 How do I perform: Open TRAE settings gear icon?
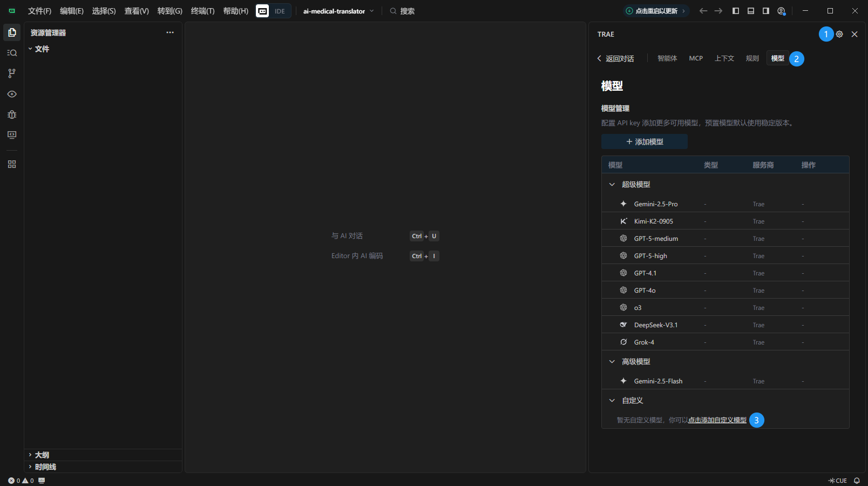839,34
